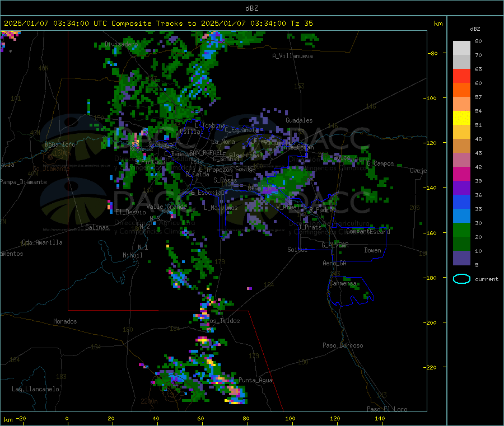
Task: Click the 'Punta_Agua' location label
Action: pos(255,380)
